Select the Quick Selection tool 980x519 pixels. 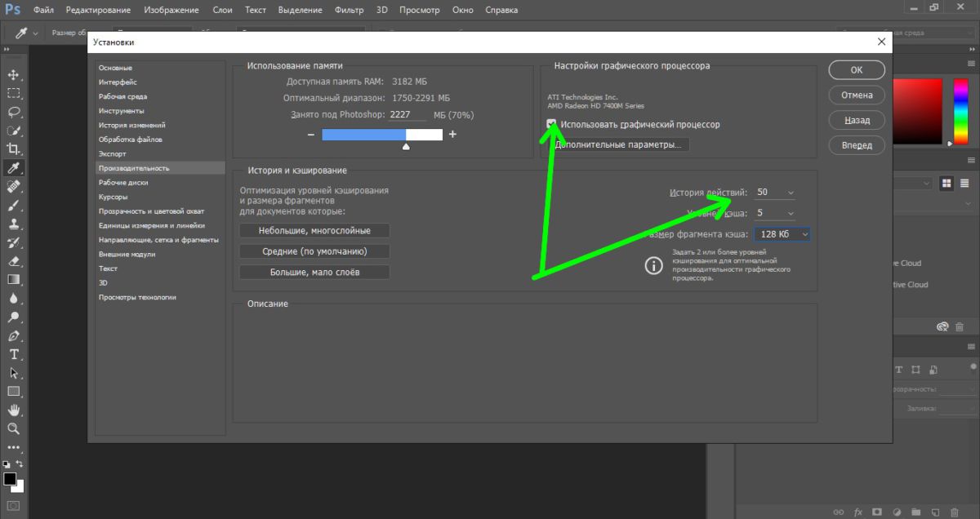pyautogui.click(x=14, y=131)
